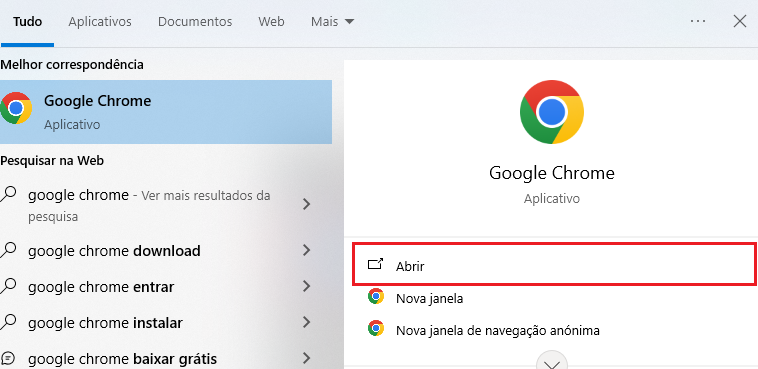Click the open-window icon beside Abrir
This screenshot has height=369, width=758.
pyautogui.click(x=375, y=265)
